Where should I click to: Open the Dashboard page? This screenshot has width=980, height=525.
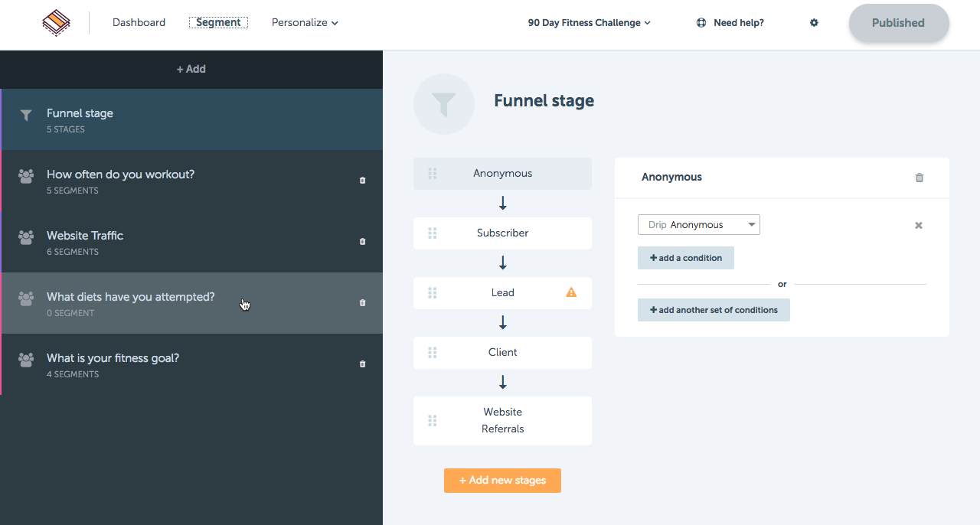[139, 23]
